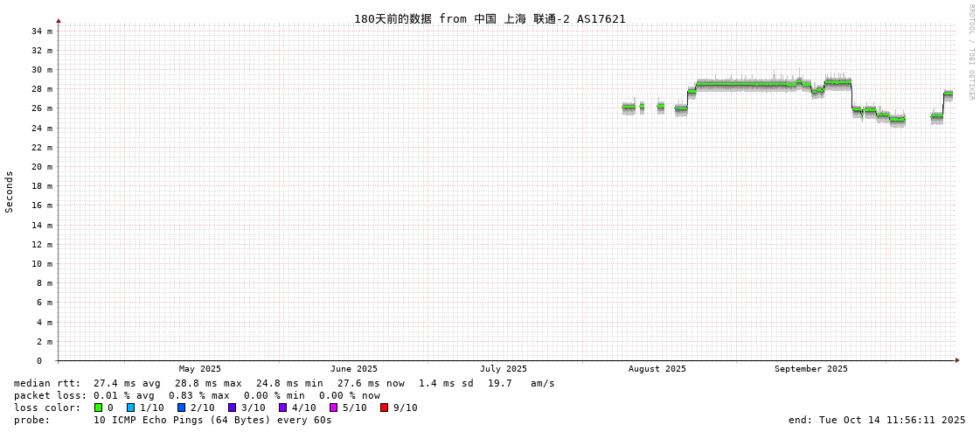Click the green 0 loss color swatch

[99, 408]
